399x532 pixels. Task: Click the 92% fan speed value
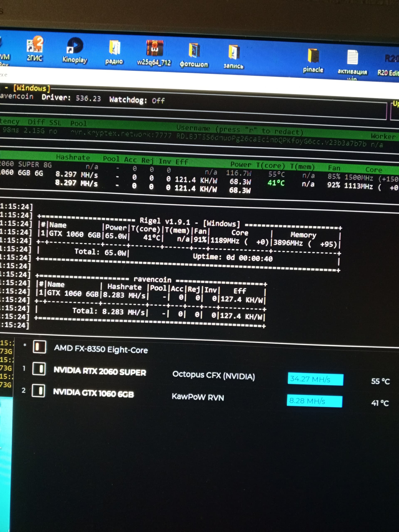334,185
